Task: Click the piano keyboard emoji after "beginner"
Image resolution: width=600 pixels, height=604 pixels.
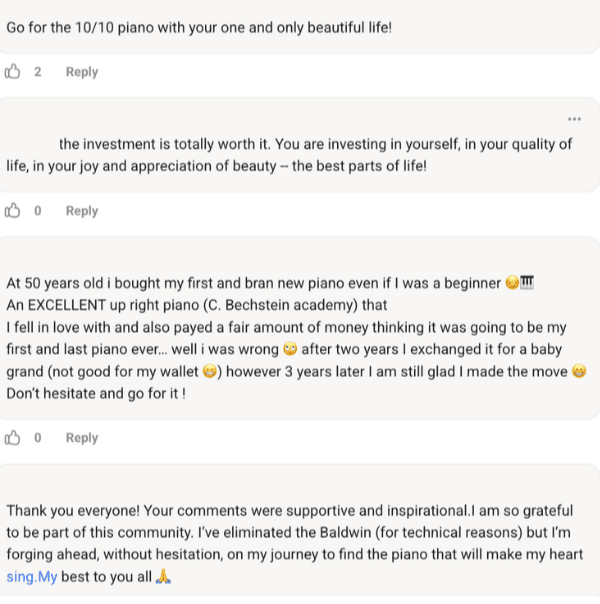Action: pyautogui.click(x=527, y=282)
